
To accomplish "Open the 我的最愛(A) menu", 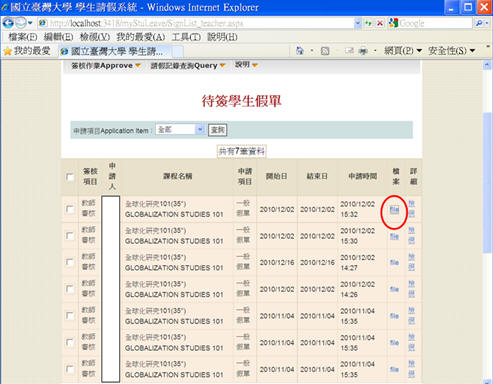I will pos(141,37).
